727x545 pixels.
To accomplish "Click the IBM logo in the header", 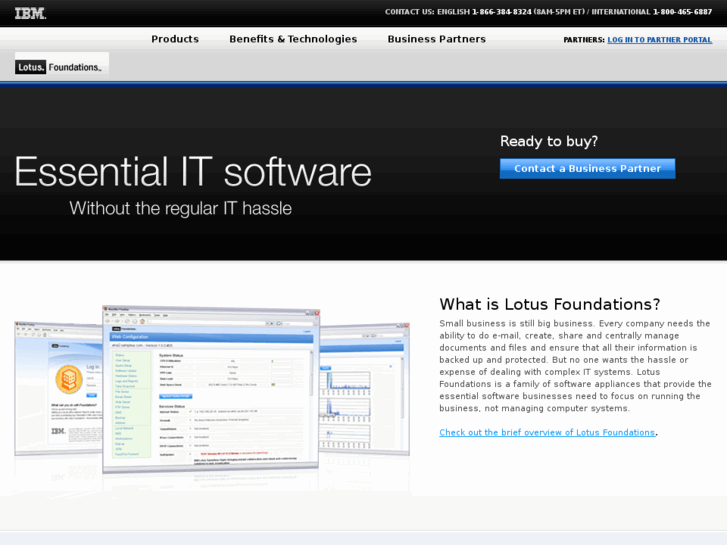I will coord(30,13).
